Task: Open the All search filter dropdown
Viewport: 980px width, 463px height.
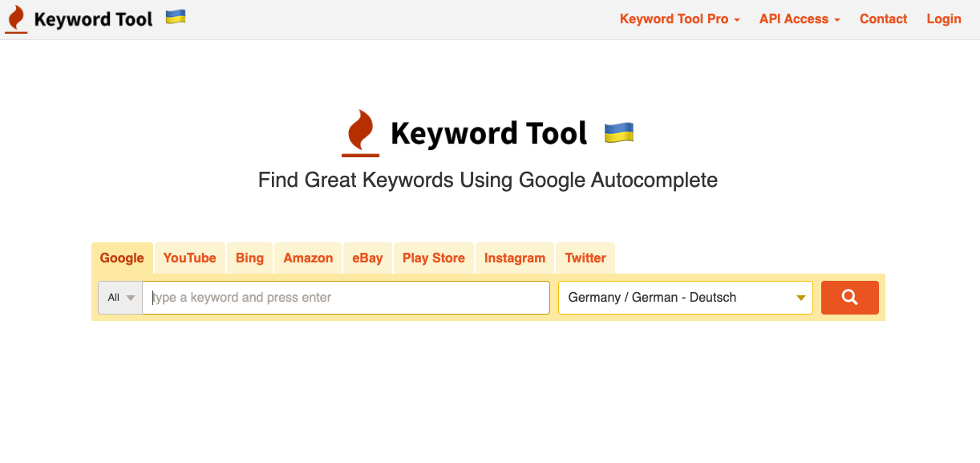Action: tap(120, 298)
